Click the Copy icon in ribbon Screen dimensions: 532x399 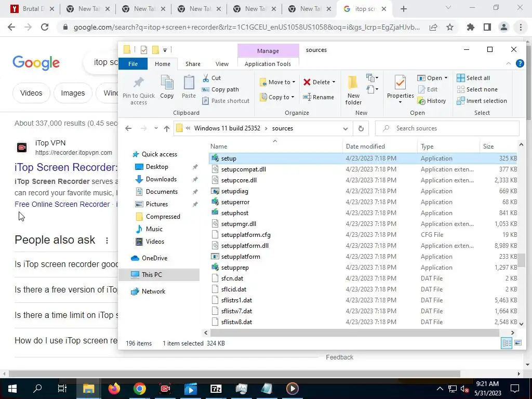[167, 83]
